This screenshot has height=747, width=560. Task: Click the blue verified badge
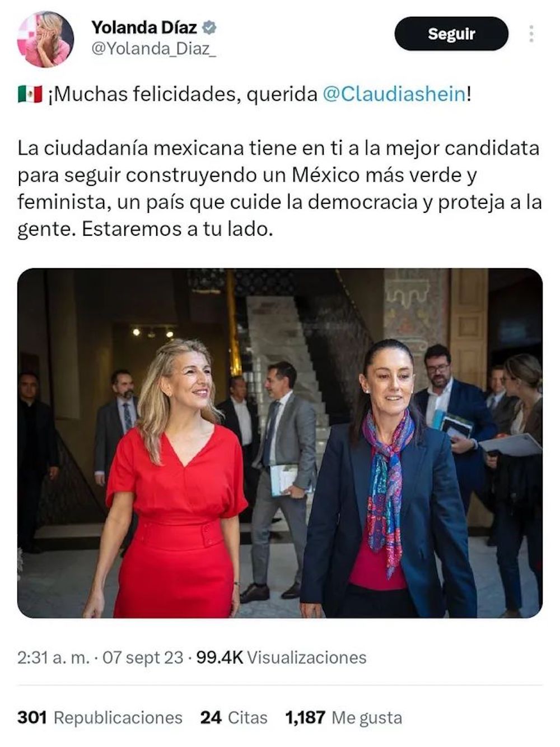coord(209,27)
